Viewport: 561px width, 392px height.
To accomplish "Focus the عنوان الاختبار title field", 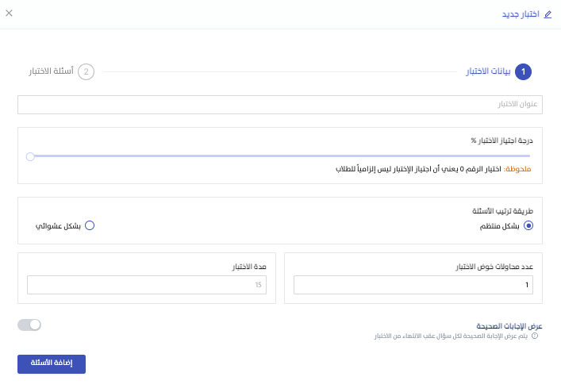I will pyautogui.click(x=279, y=105).
